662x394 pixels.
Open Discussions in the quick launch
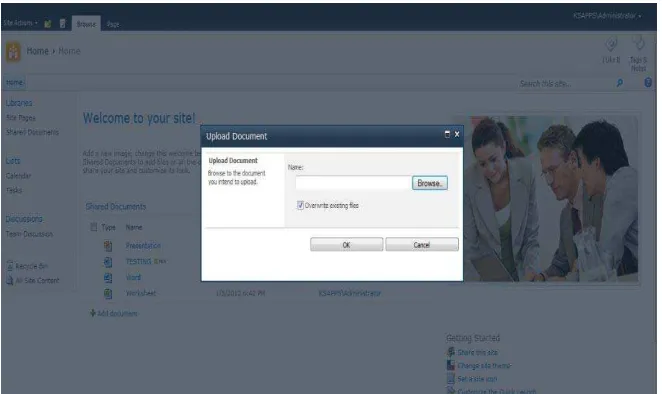(x=24, y=219)
